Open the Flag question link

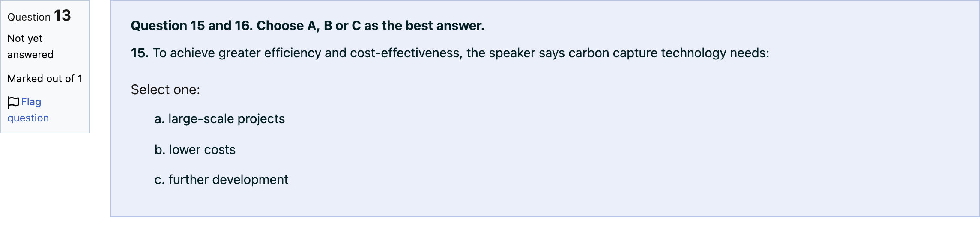click(x=28, y=110)
